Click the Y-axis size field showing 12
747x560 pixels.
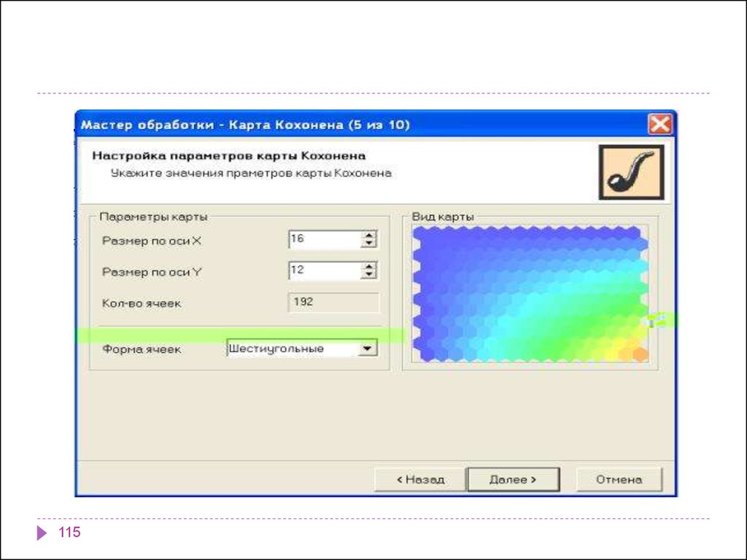(x=324, y=271)
